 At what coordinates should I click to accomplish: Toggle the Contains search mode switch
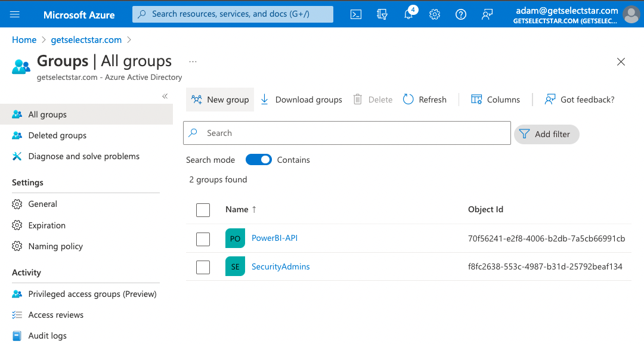pos(259,160)
